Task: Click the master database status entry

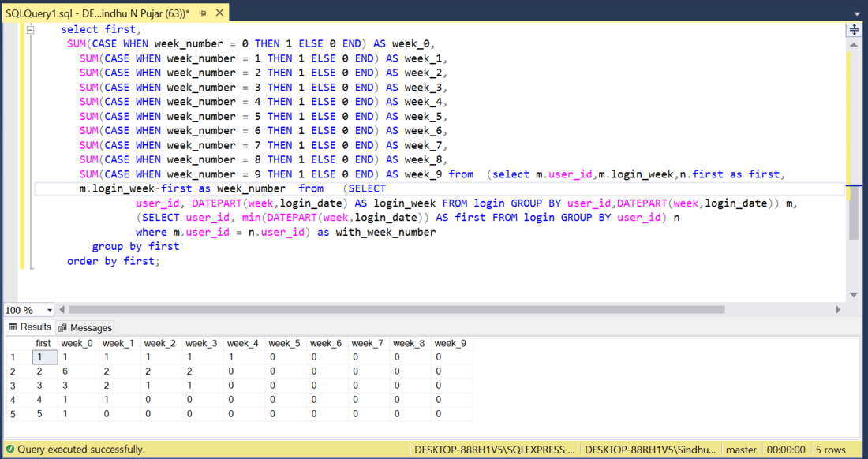Action: click(x=741, y=450)
